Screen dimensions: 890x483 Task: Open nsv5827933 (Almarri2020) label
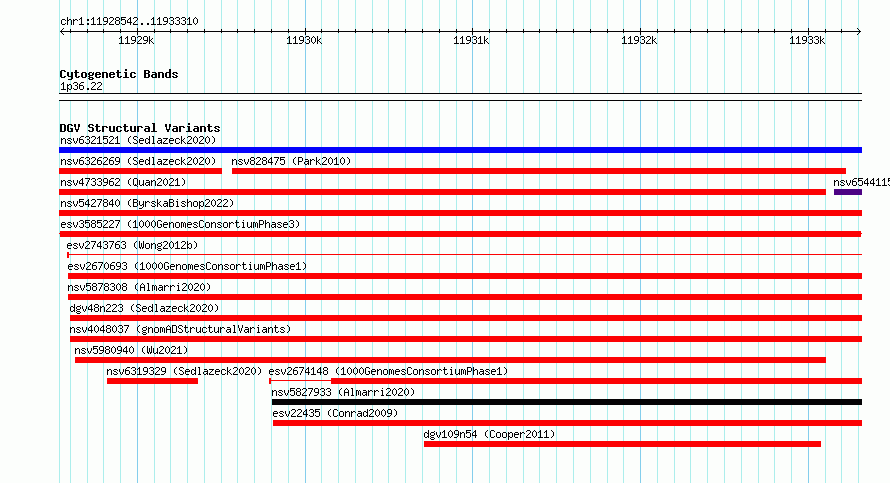point(343,392)
